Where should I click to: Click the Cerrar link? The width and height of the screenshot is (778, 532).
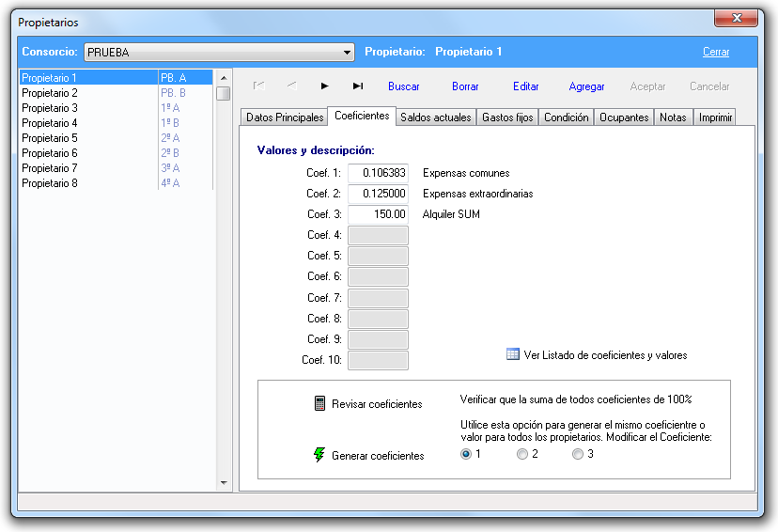pos(716,53)
